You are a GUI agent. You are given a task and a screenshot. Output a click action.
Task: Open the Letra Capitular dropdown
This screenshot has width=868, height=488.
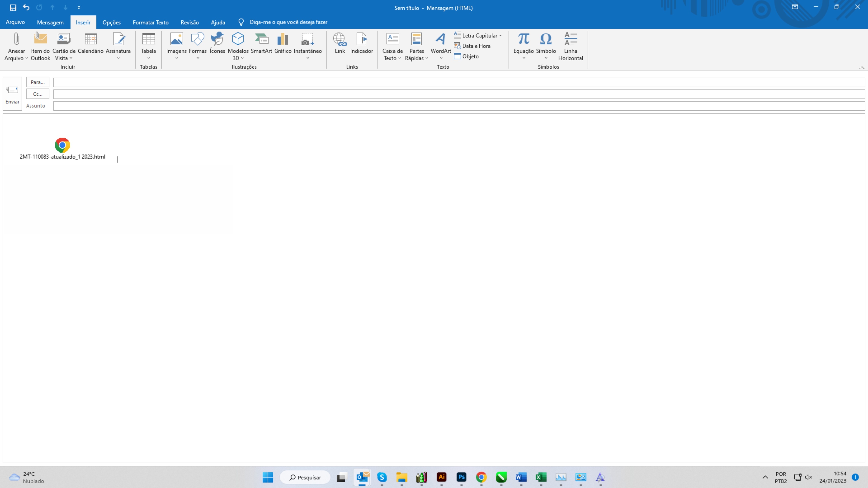[x=478, y=35]
